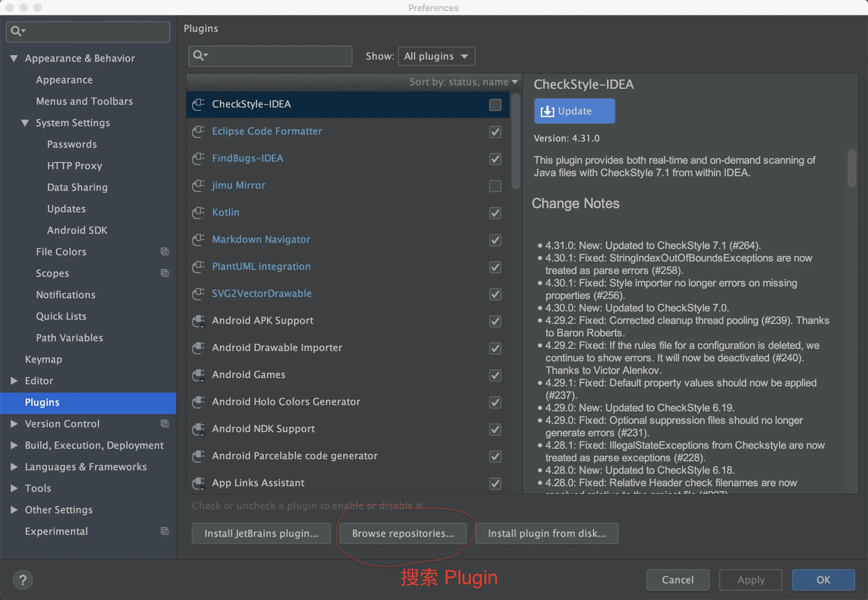
Task: Click the project-level icon next to File Colors
Action: (x=165, y=251)
